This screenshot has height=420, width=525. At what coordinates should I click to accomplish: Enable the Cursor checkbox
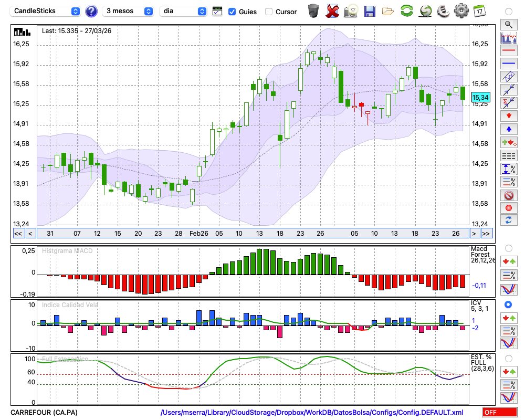coord(269,12)
